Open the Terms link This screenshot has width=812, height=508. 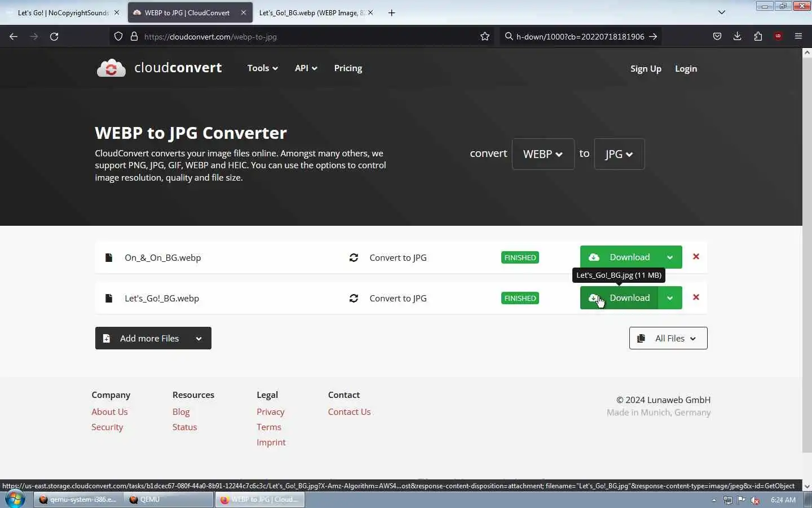[x=269, y=427]
